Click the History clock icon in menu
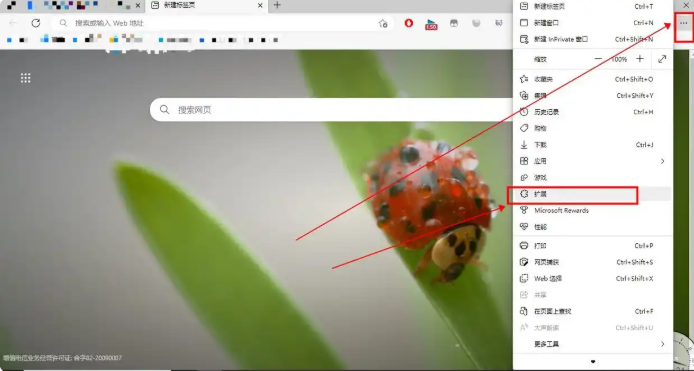 tap(524, 112)
